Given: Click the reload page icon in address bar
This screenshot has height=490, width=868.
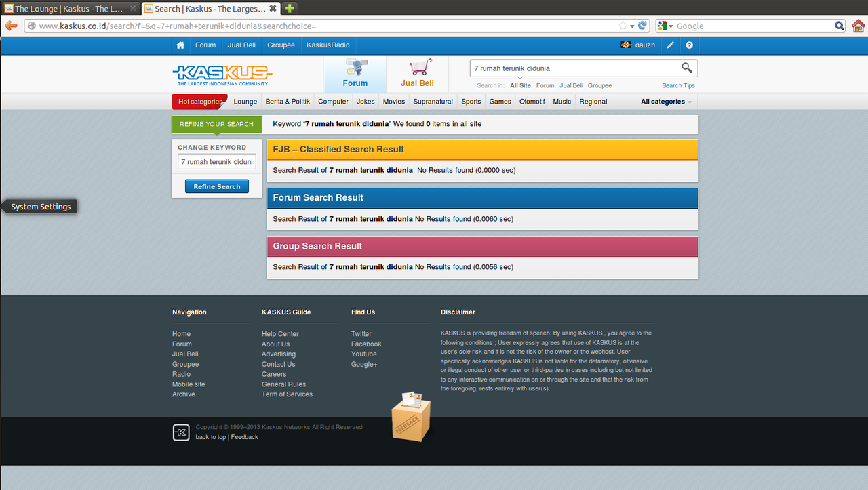Looking at the screenshot, I should [x=643, y=26].
